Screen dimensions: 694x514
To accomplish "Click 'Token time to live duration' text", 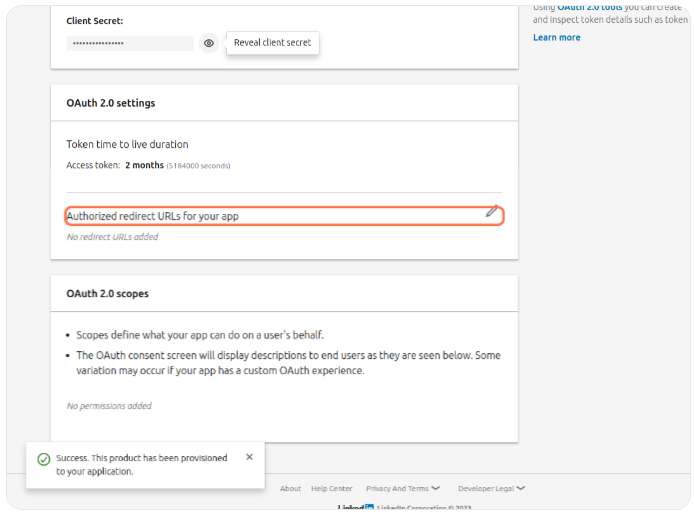I will click(x=127, y=144).
